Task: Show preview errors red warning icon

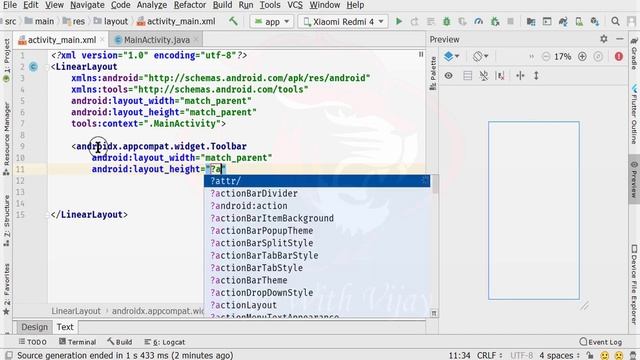Action: click(619, 57)
